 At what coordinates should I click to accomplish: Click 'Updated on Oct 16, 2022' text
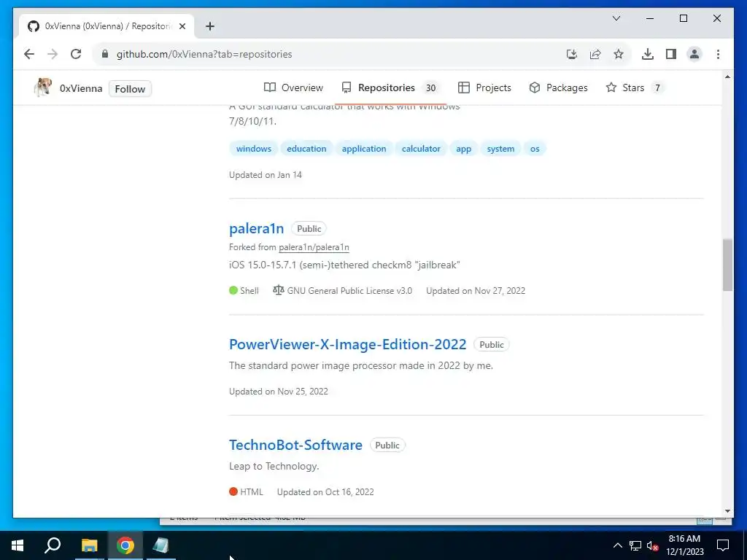[x=325, y=492]
